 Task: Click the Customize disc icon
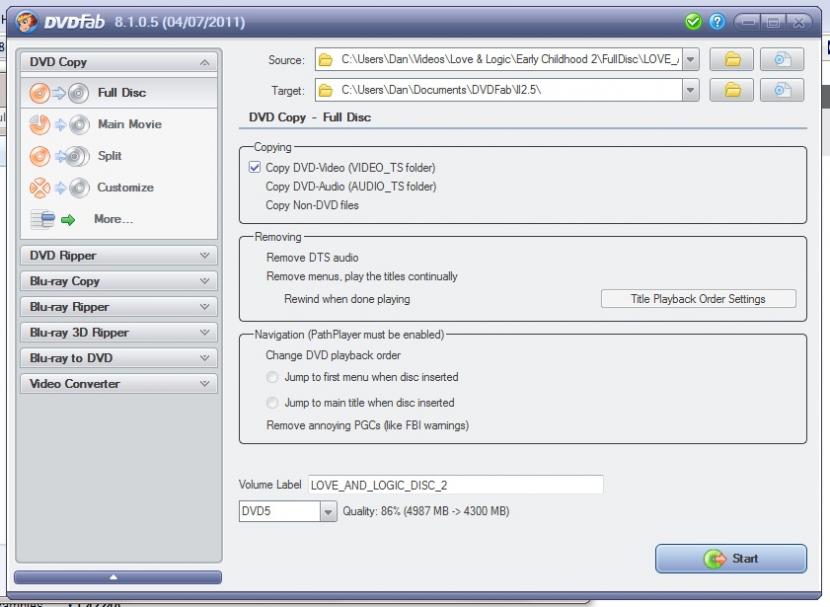[59, 188]
